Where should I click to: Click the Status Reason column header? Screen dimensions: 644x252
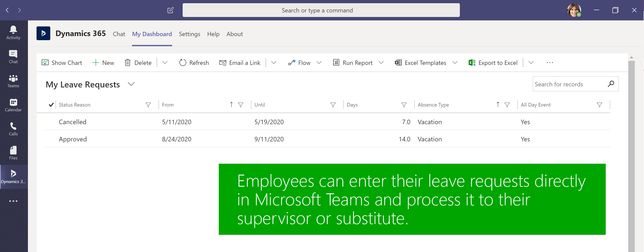(x=75, y=105)
